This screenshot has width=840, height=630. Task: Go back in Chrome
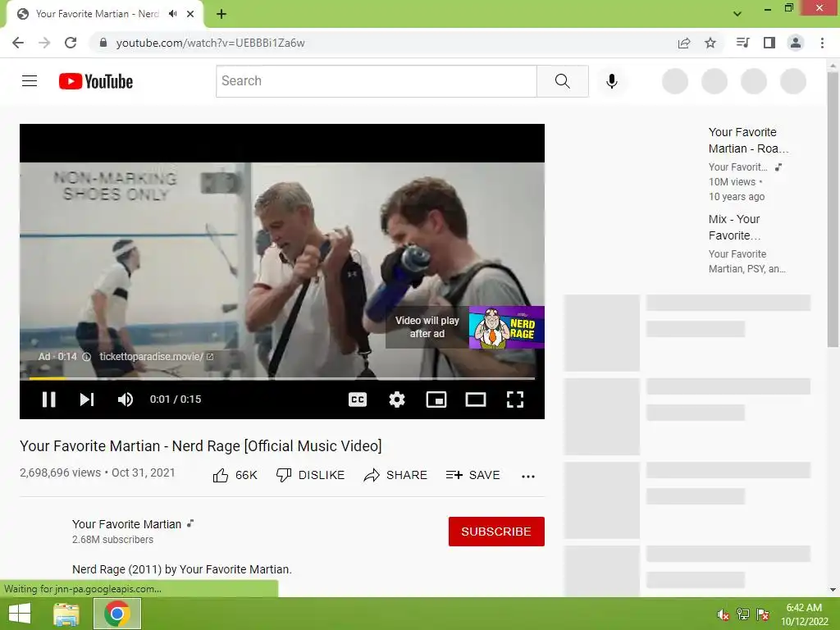point(18,43)
